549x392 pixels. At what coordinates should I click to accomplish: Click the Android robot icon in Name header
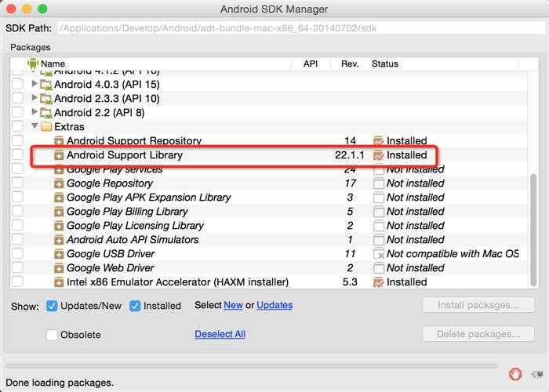point(33,64)
